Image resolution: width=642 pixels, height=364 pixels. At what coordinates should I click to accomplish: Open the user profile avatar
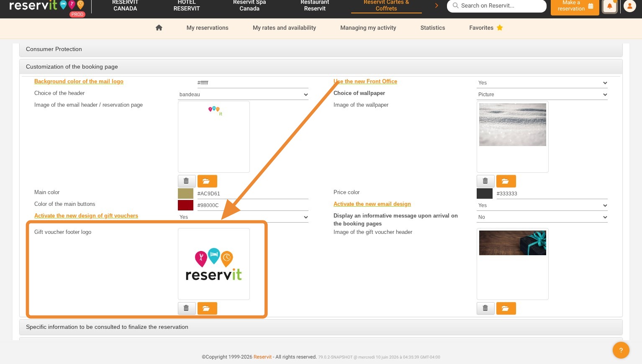pos(629,6)
